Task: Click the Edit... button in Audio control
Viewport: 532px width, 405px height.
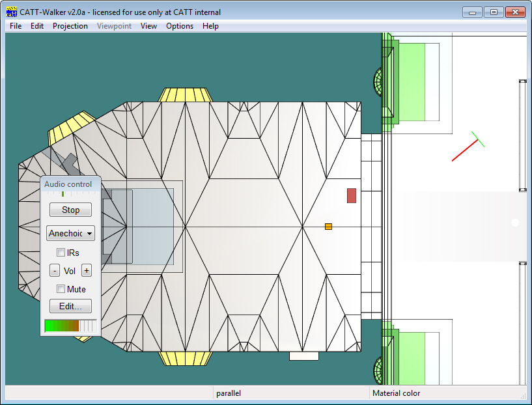Action: point(70,306)
